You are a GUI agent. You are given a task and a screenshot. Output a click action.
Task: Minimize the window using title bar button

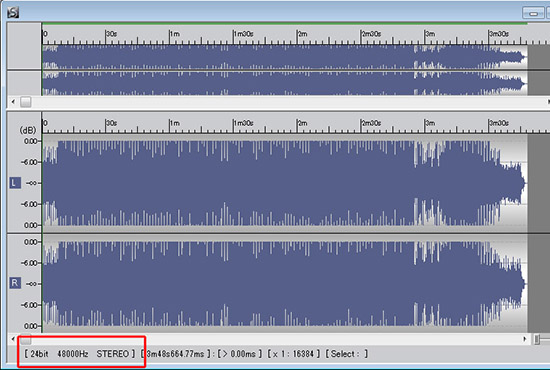533,13
